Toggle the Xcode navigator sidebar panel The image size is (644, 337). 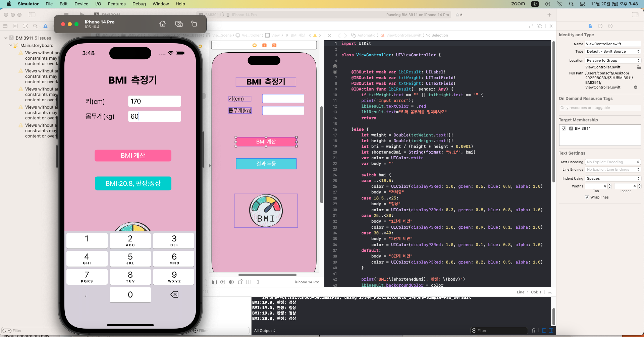pos(32,15)
